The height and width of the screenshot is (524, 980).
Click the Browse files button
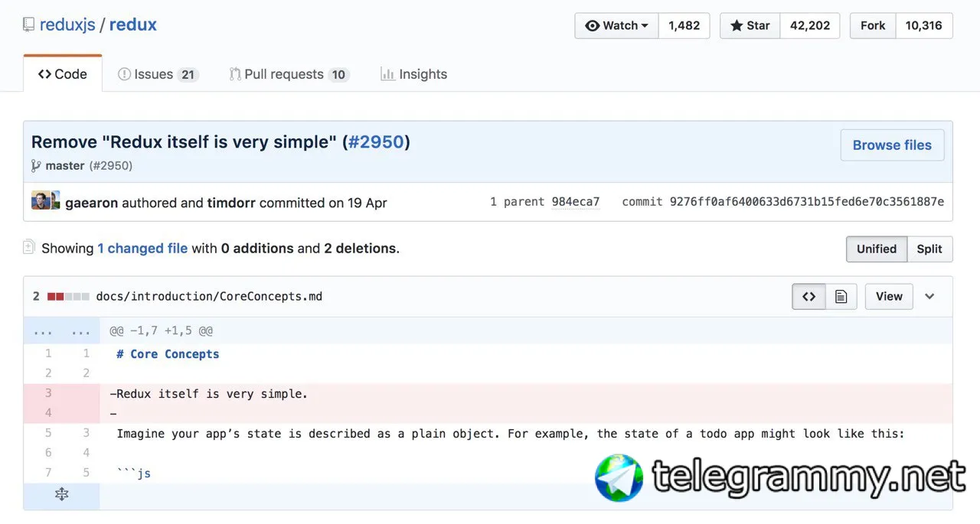892,145
